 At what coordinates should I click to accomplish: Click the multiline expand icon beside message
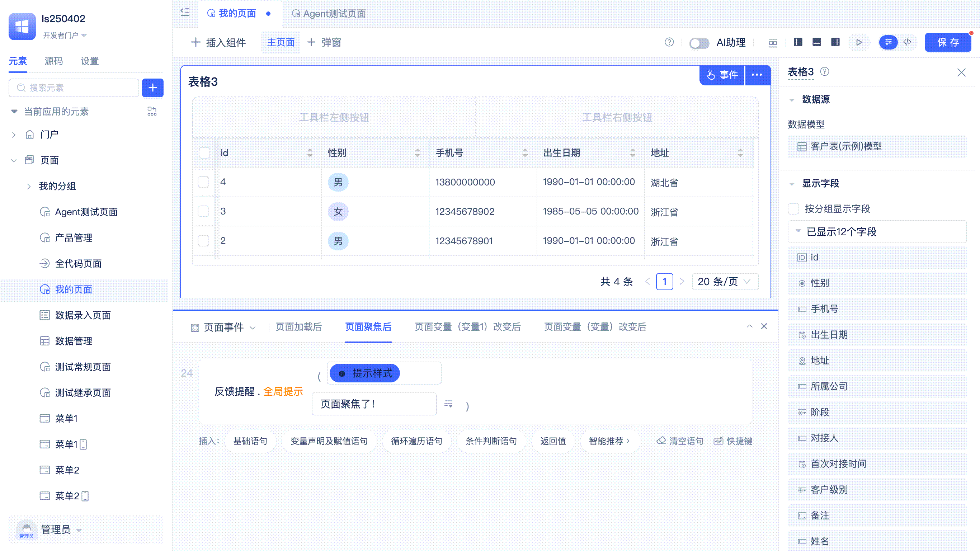pos(448,404)
